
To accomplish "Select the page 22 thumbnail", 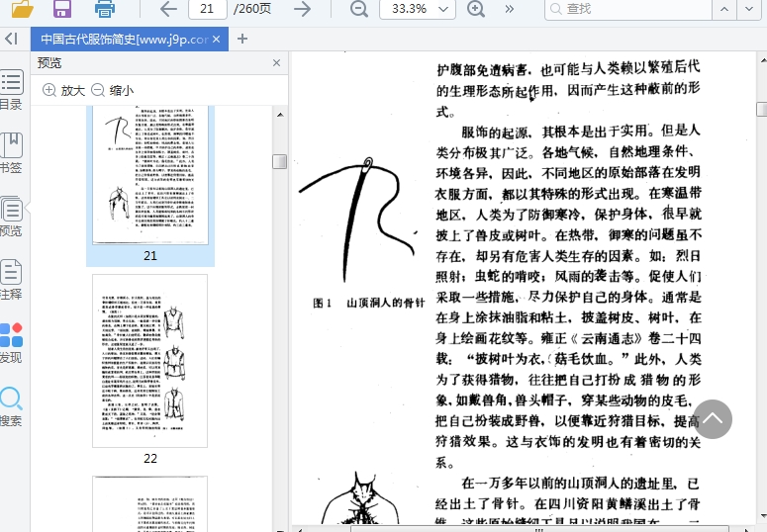I will pyautogui.click(x=149, y=361).
